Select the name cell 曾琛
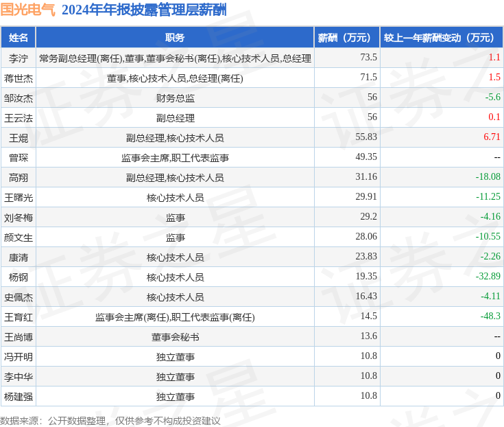504x427 pixels. (19, 158)
